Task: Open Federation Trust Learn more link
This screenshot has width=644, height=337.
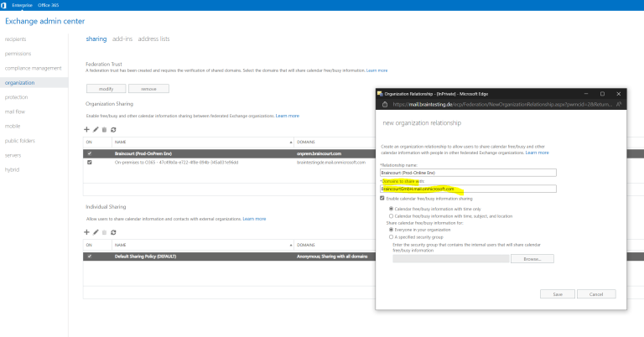Action: (377, 70)
